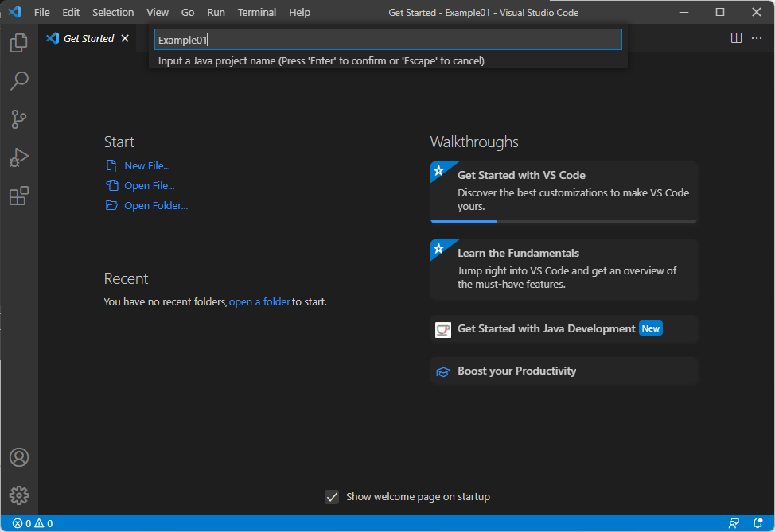
Task: Open the Manage gear icon
Action: (19, 495)
